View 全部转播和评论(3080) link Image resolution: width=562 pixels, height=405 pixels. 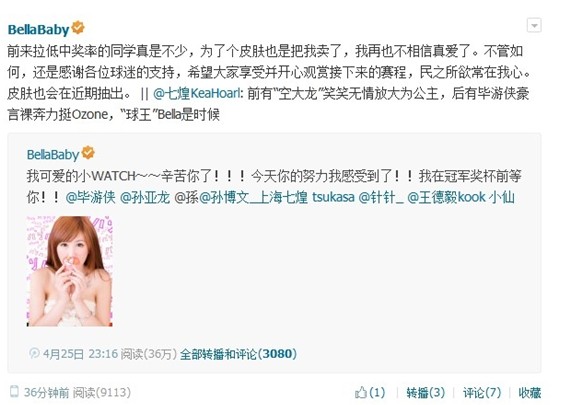pyautogui.click(x=238, y=354)
